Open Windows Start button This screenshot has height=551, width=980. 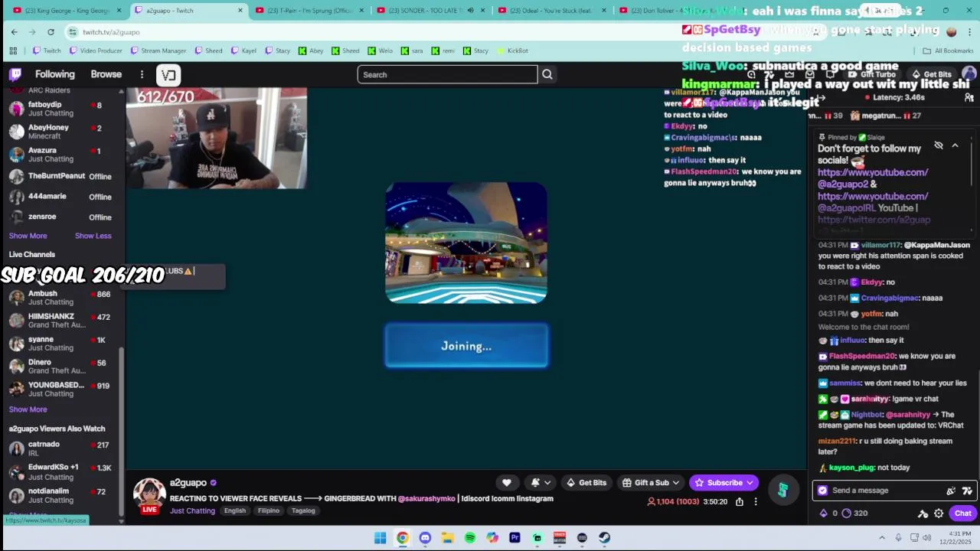click(380, 538)
